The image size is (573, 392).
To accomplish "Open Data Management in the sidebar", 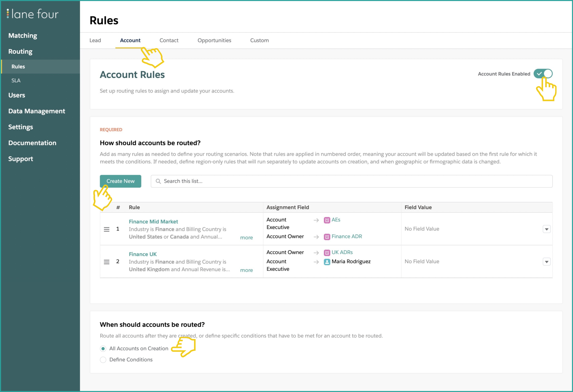I will pyautogui.click(x=37, y=111).
